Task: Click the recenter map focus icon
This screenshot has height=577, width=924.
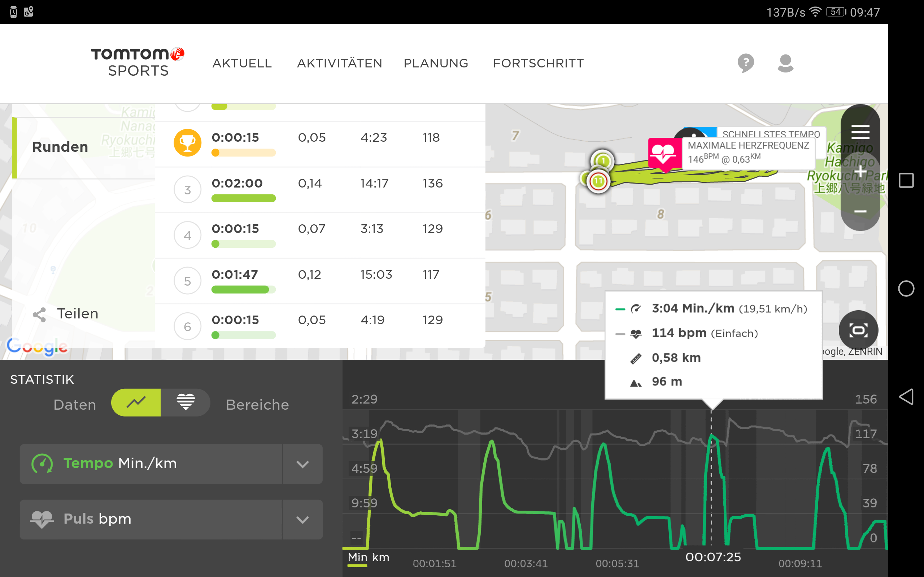Action: (858, 330)
